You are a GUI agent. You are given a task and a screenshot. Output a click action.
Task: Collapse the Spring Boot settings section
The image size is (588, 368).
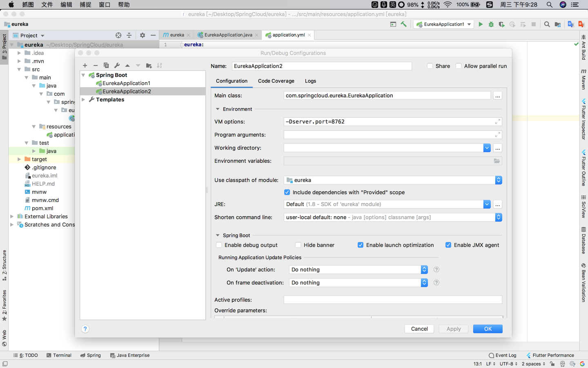click(x=218, y=236)
